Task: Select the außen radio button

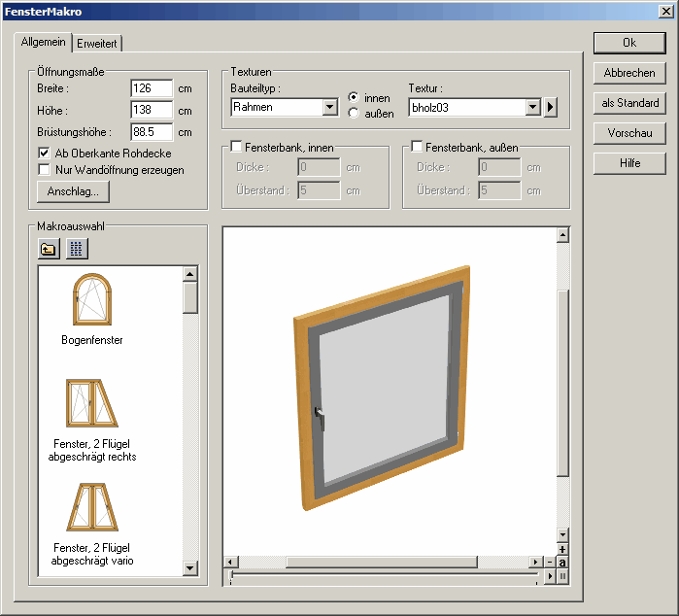Action: pos(354,114)
